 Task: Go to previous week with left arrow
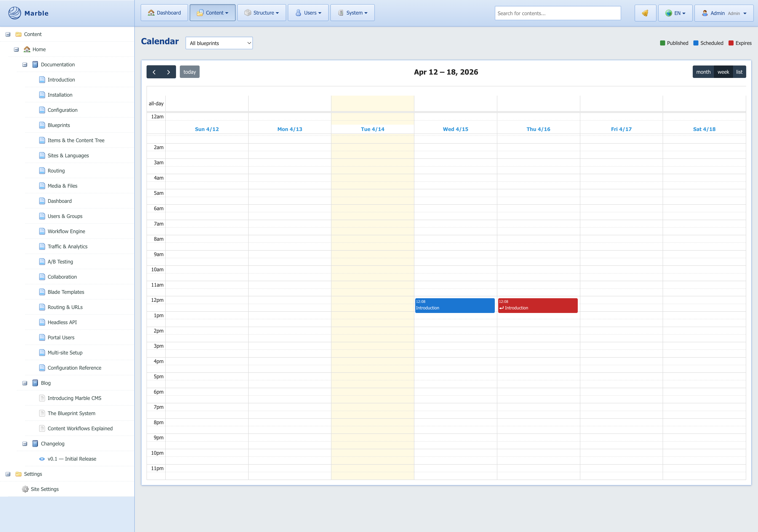coord(154,72)
